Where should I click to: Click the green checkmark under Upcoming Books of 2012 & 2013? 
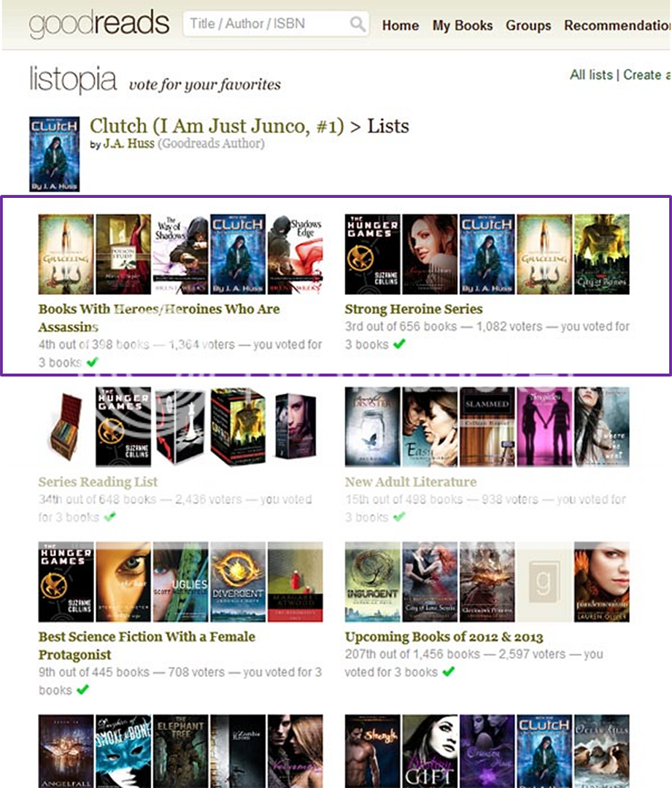448,672
